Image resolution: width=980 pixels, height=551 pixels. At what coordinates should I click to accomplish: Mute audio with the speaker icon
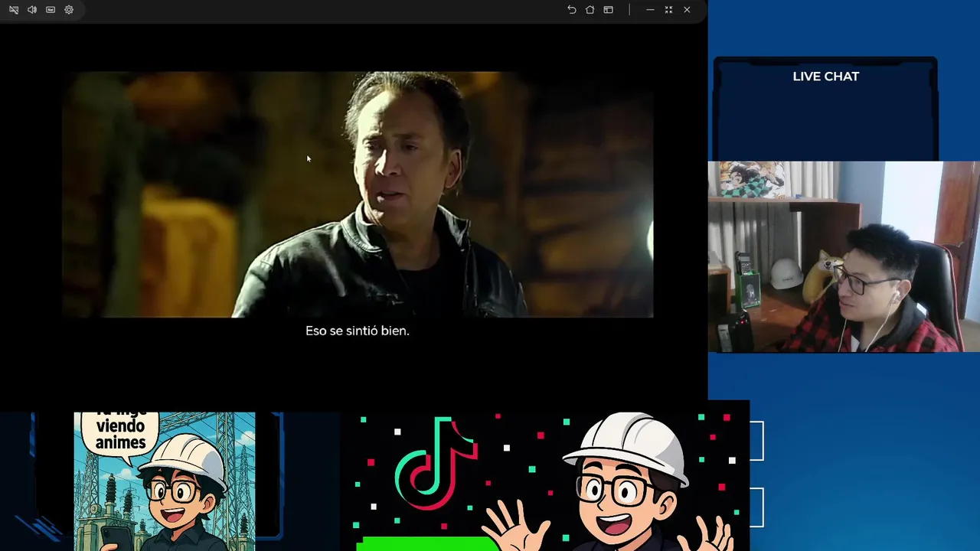32,10
